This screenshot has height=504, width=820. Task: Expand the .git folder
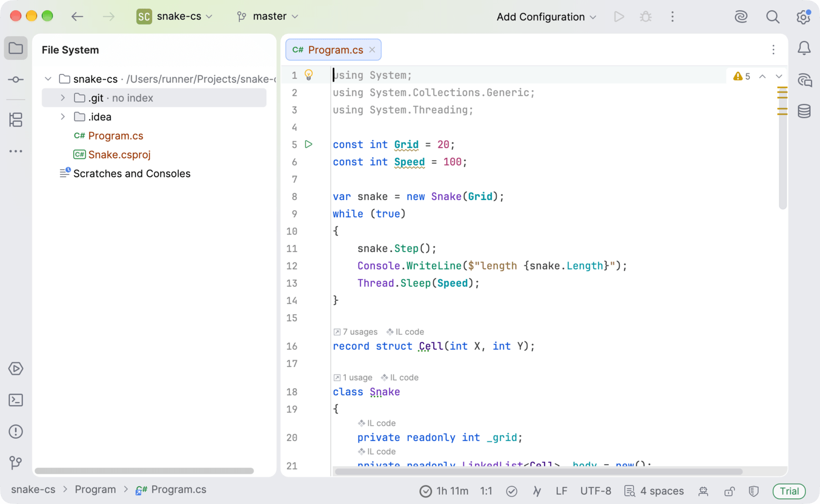[63, 98]
